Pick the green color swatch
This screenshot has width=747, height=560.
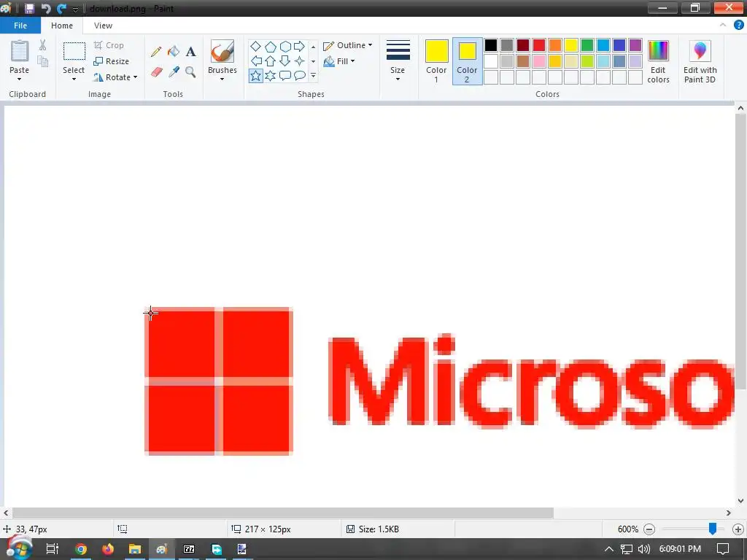[587, 45]
